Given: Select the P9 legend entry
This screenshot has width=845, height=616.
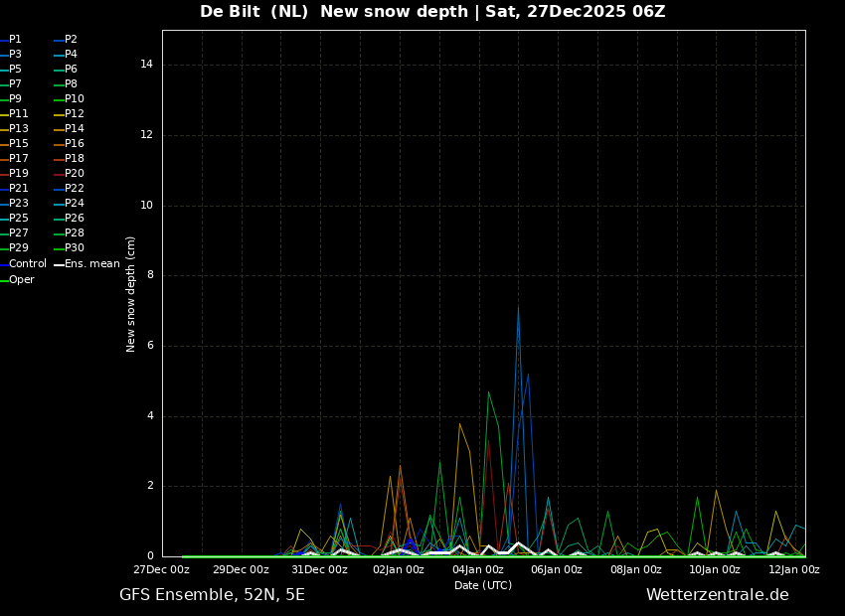Looking at the screenshot, I should pyautogui.click(x=11, y=99).
